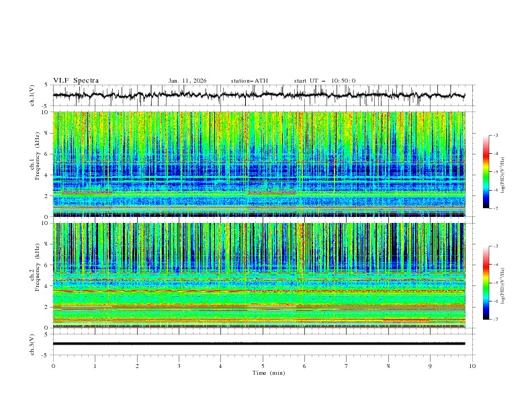Click the ch.1 voltage waveform trace
This screenshot has height=411, width=532.
tap(259, 95)
